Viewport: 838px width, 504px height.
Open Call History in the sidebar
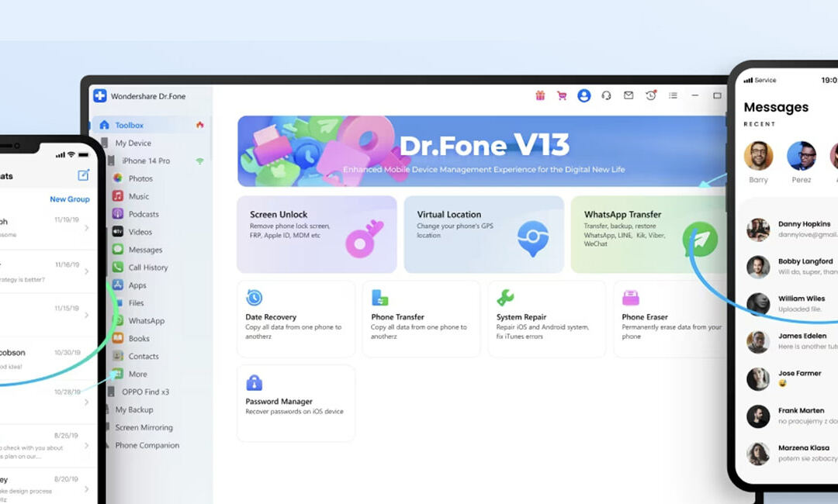tap(147, 268)
